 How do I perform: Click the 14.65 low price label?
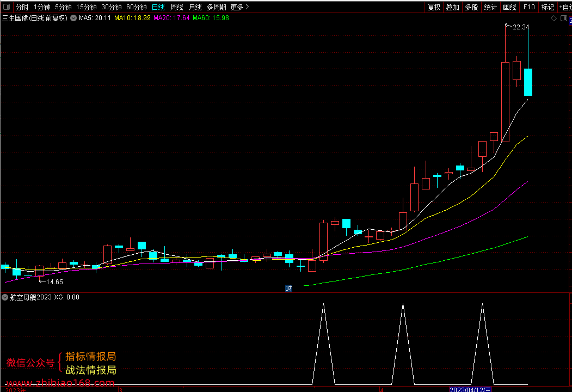(55, 282)
